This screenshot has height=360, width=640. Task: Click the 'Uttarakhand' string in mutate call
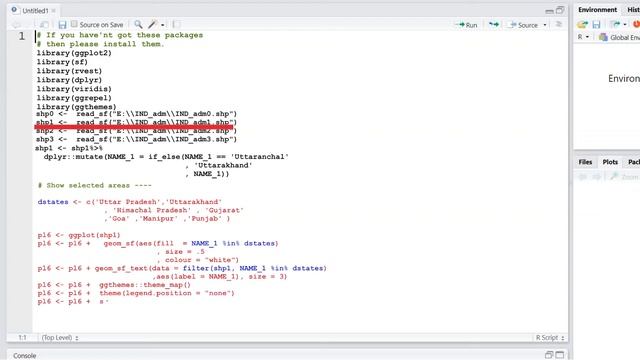223,165
